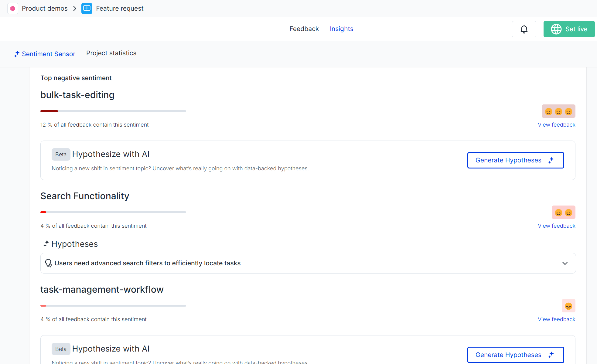The height and width of the screenshot is (364, 597).
Task: Click the globe icon in Set live
Action: (x=556, y=29)
